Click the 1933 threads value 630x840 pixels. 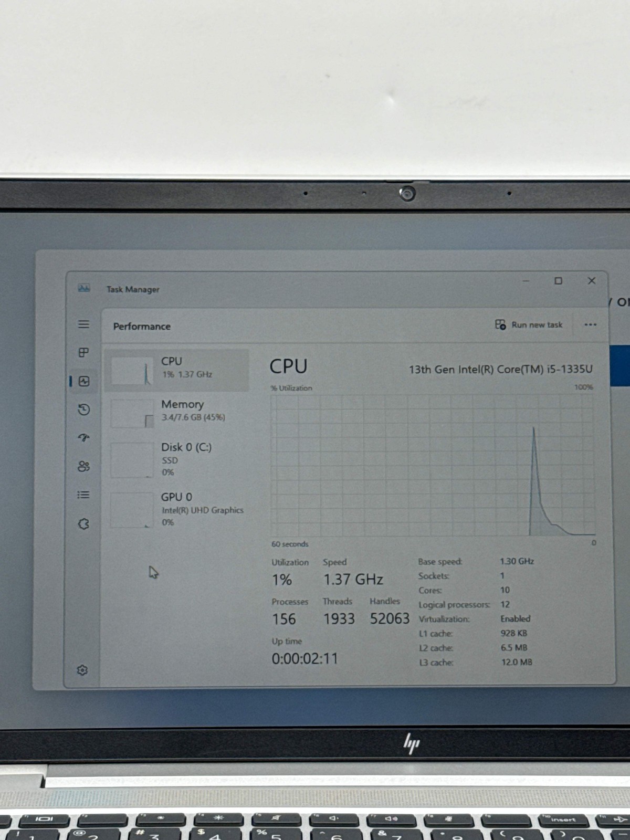coord(339,619)
